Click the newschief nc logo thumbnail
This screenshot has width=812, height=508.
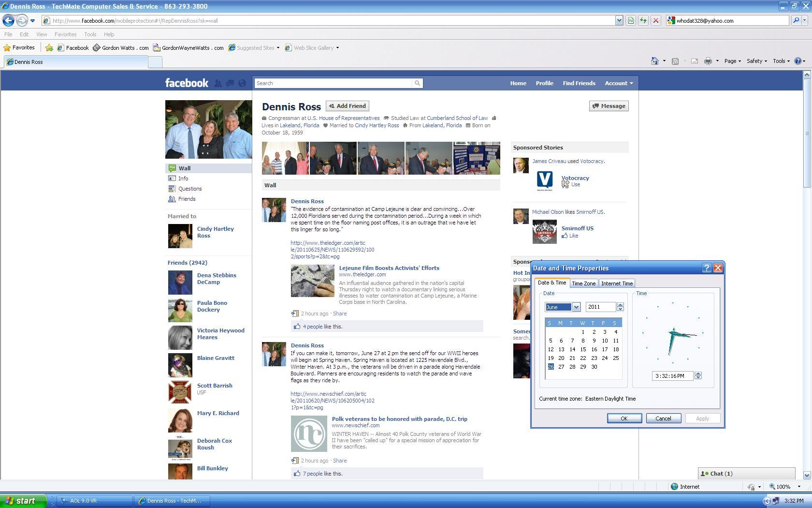(x=309, y=434)
